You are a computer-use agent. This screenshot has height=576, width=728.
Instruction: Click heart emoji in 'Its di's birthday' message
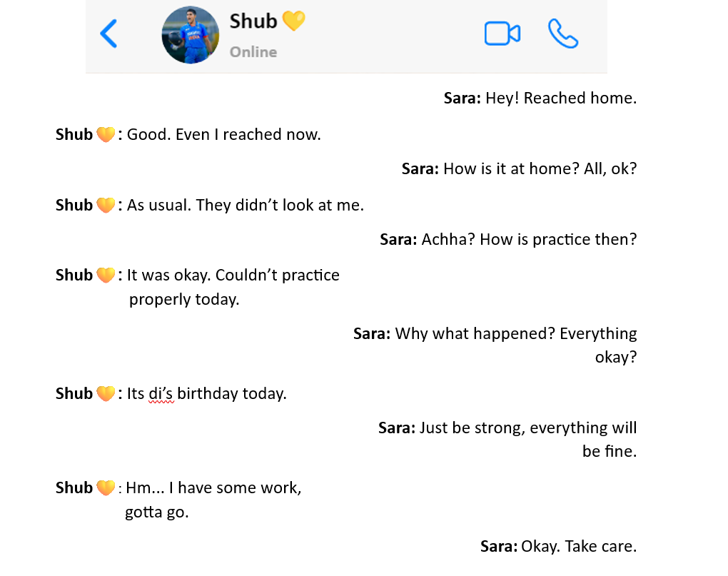(x=106, y=393)
